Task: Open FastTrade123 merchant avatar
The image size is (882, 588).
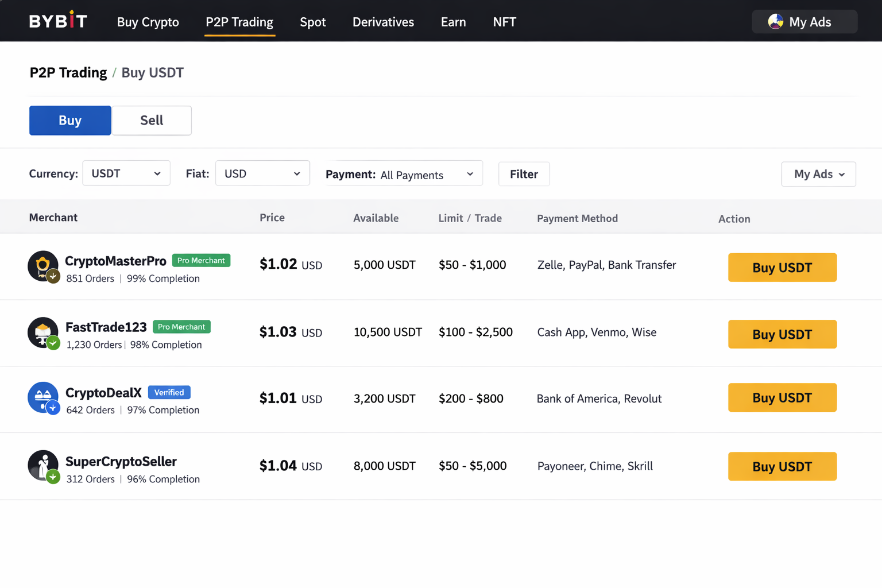Action: click(x=43, y=333)
